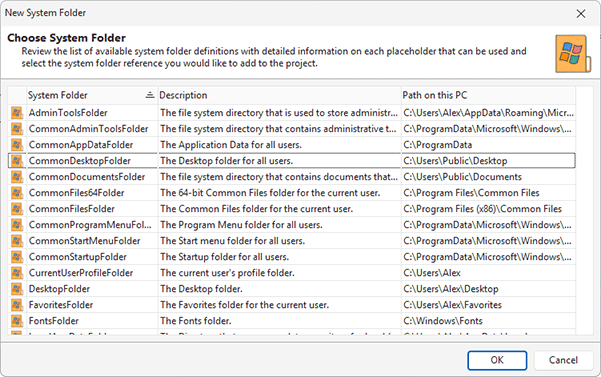Screen dimensions: 601x377
Task: Select the CommonStartupFolder row
Action: tap(292, 257)
